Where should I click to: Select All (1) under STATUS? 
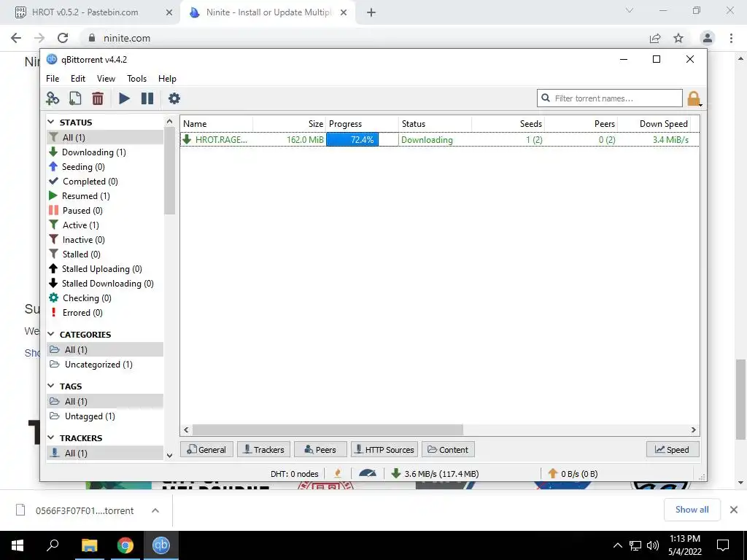pos(105,138)
